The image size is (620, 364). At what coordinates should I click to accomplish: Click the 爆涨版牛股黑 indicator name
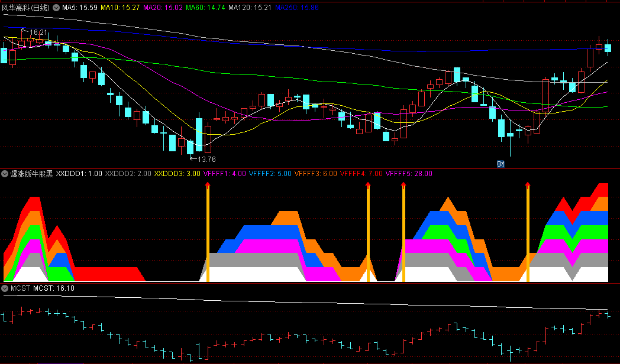31,174
